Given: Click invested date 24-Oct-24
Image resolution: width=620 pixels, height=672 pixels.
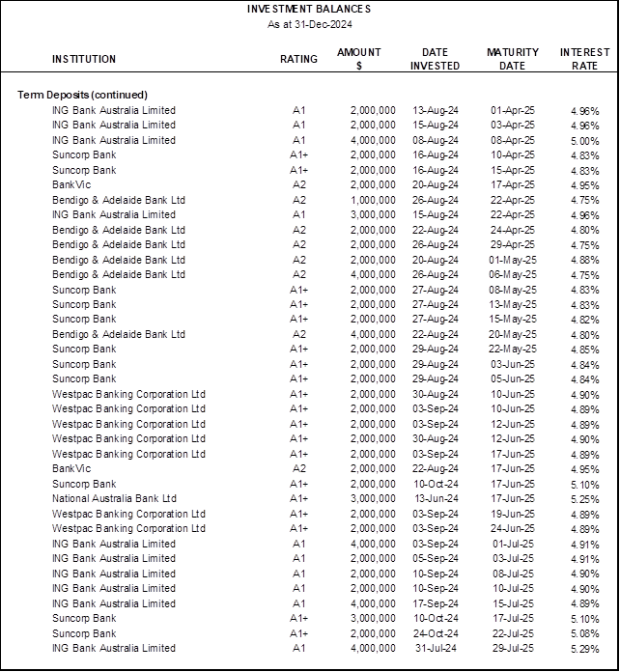Looking at the screenshot, I should tap(436, 634).
